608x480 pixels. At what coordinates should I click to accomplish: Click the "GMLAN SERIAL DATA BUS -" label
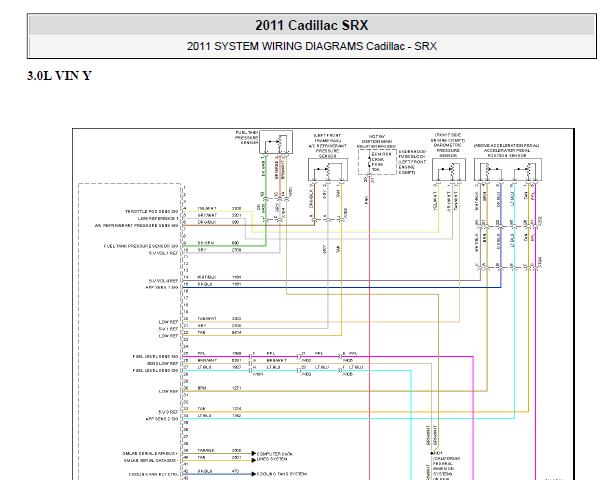[x=150, y=461]
